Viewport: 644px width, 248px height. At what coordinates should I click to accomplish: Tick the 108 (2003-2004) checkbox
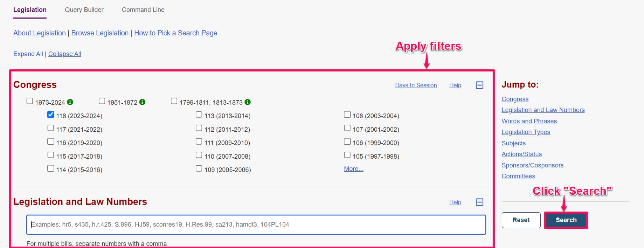tap(347, 115)
